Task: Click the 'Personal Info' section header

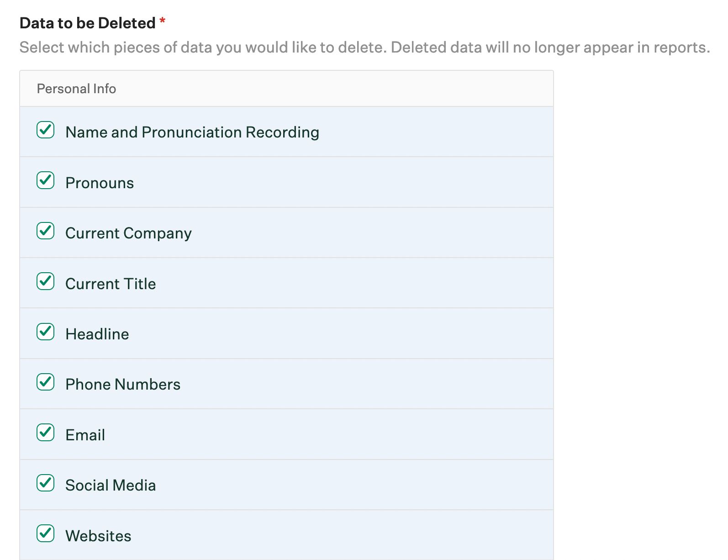Action: tap(76, 89)
